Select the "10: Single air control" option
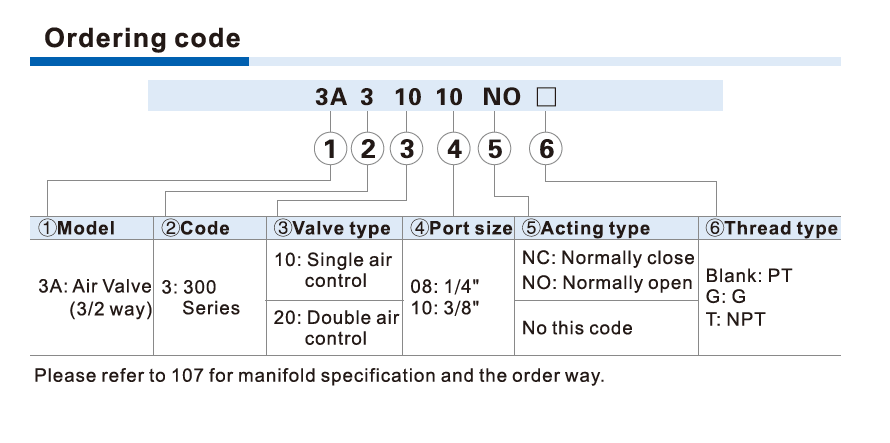890x443 pixels. coord(335,269)
